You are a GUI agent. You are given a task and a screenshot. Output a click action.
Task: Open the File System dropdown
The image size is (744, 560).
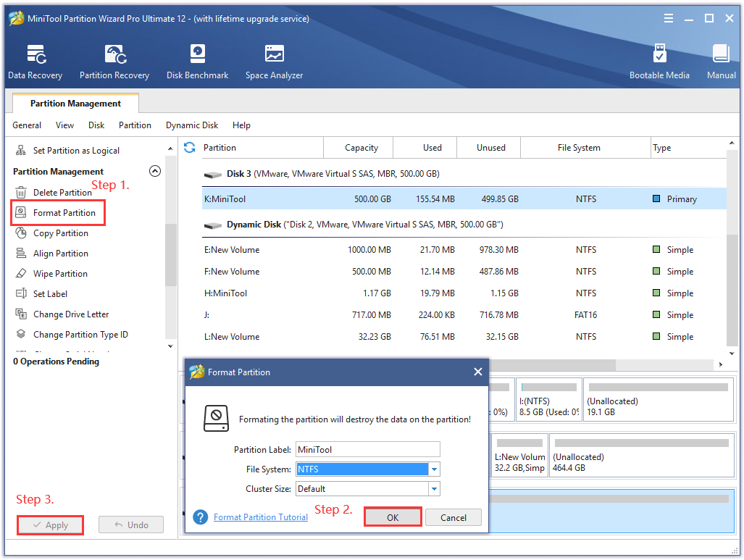(x=434, y=469)
